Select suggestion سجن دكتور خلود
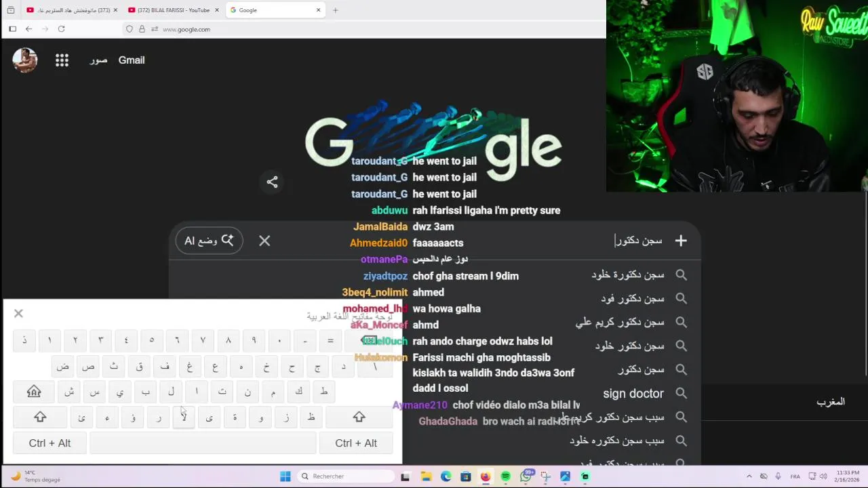Screen dimensions: 868x488 (629, 346)
